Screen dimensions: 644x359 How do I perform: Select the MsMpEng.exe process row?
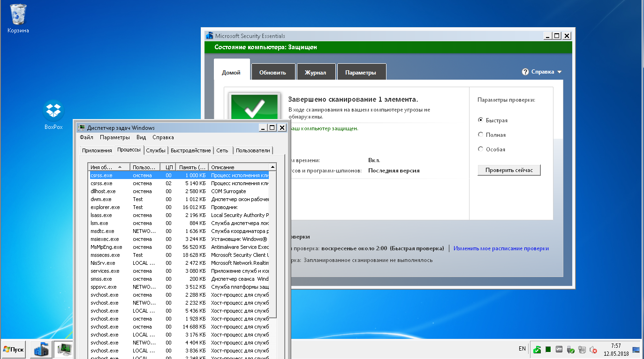pyautogui.click(x=106, y=247)
